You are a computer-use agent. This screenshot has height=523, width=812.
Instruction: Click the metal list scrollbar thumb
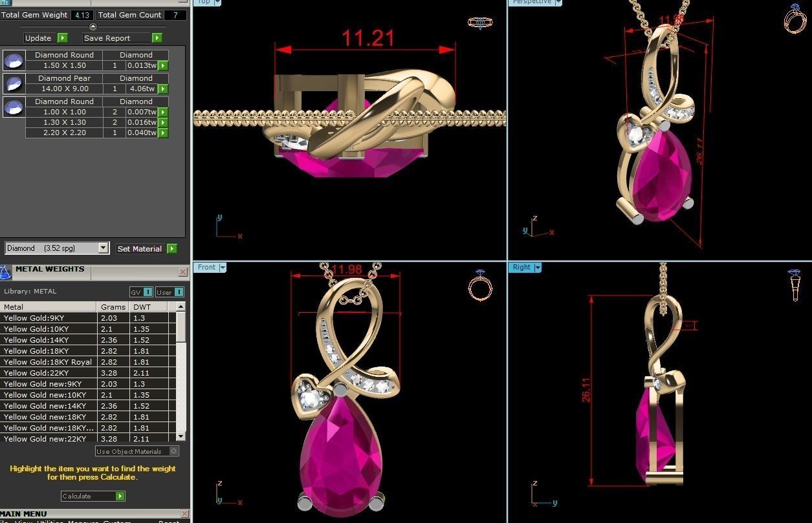181,328
